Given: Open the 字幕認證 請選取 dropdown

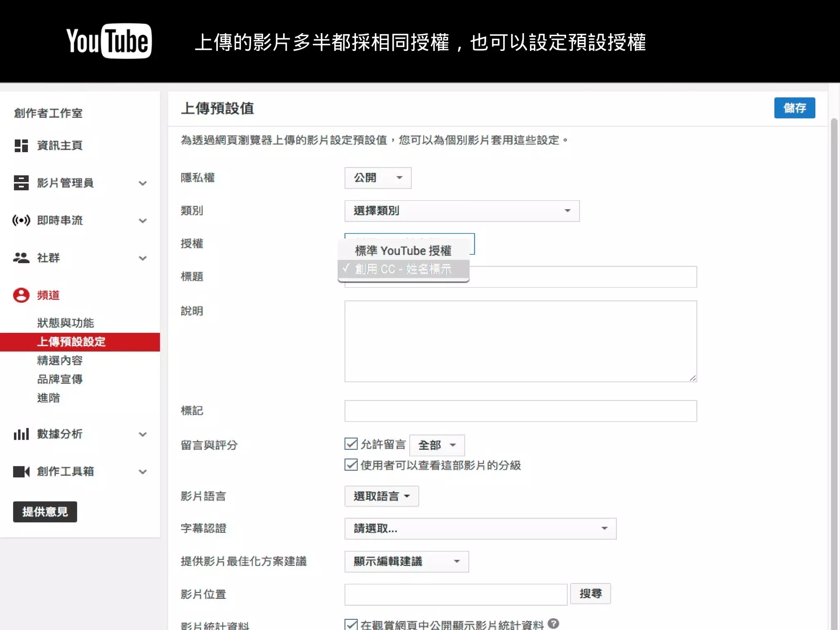Looking at the screenshot, I should (x=480, y=529).
